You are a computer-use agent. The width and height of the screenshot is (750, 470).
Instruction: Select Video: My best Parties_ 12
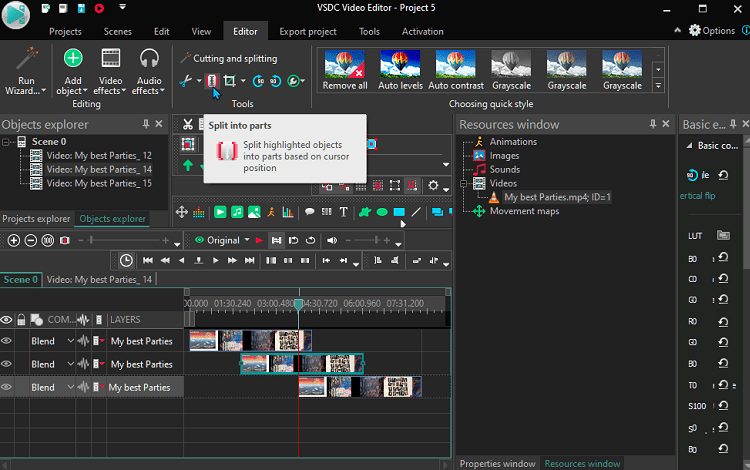(x=99, y=156)
